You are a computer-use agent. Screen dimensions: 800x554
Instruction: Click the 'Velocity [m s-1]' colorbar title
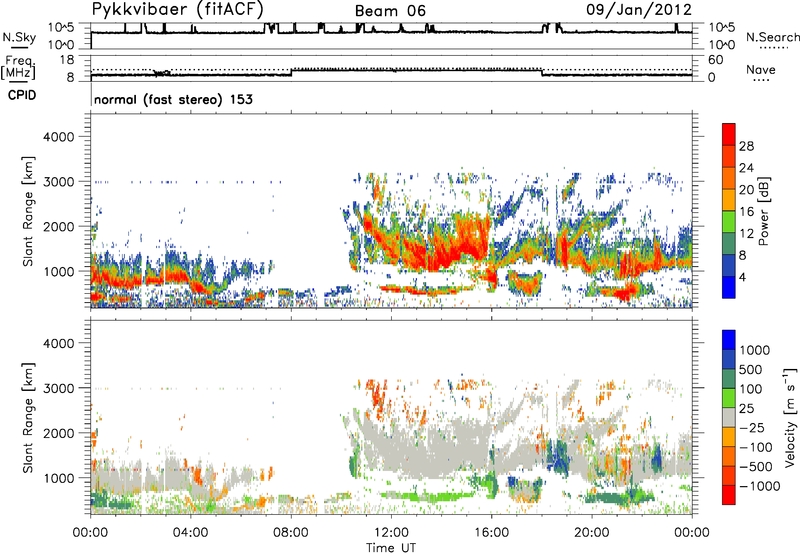click(790, 417)
